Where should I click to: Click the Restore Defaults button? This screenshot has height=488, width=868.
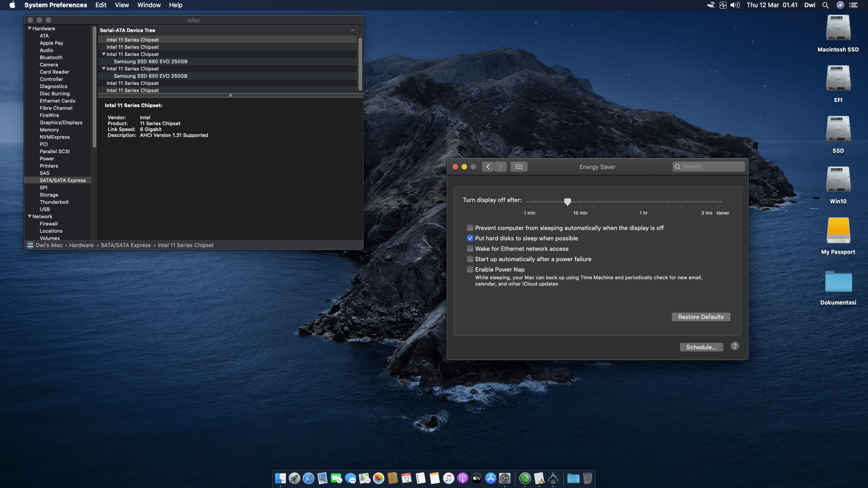[700, 317]
